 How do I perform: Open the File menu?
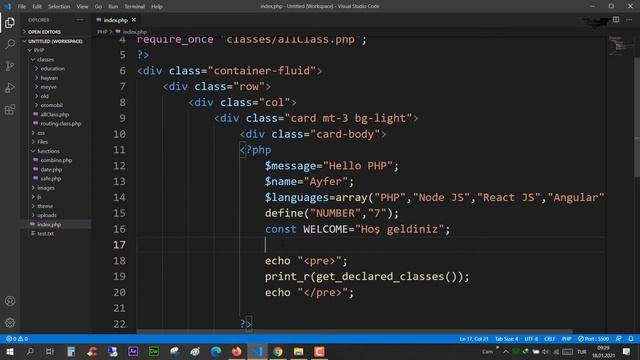[22, 7]
